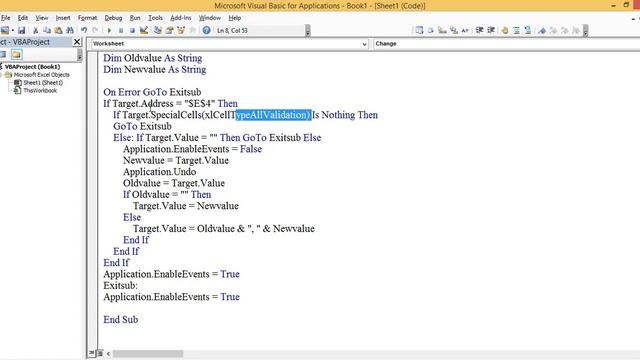Viewport: 640px width, 360px height.
Task: Click the Outdent icon
Action: [x=491, y=30]
